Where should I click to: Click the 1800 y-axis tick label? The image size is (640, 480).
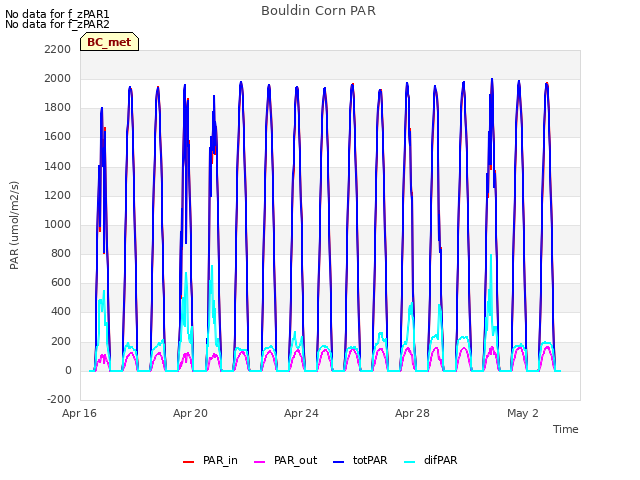pyautogui.click(x=58, y=108)
